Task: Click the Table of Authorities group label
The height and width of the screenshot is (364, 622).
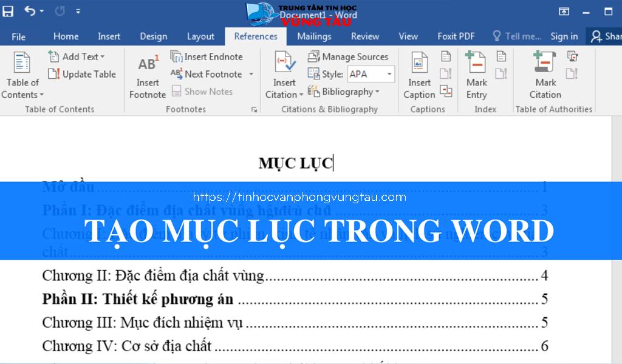Action: tap(554, 109)
